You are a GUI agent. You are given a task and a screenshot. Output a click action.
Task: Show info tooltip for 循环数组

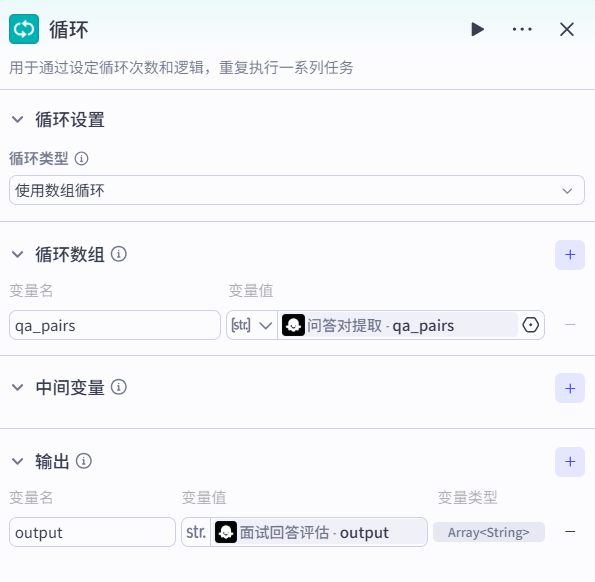[x=119, y=254]
